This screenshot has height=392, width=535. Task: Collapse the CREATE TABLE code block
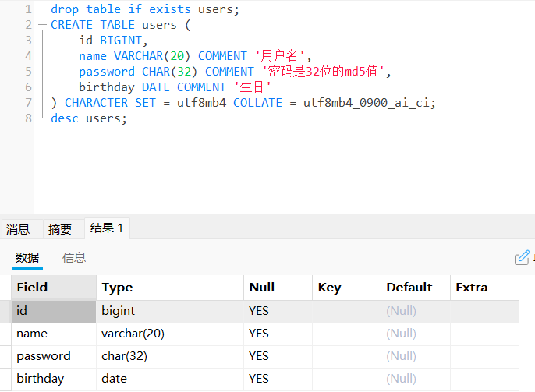point(42,24)
